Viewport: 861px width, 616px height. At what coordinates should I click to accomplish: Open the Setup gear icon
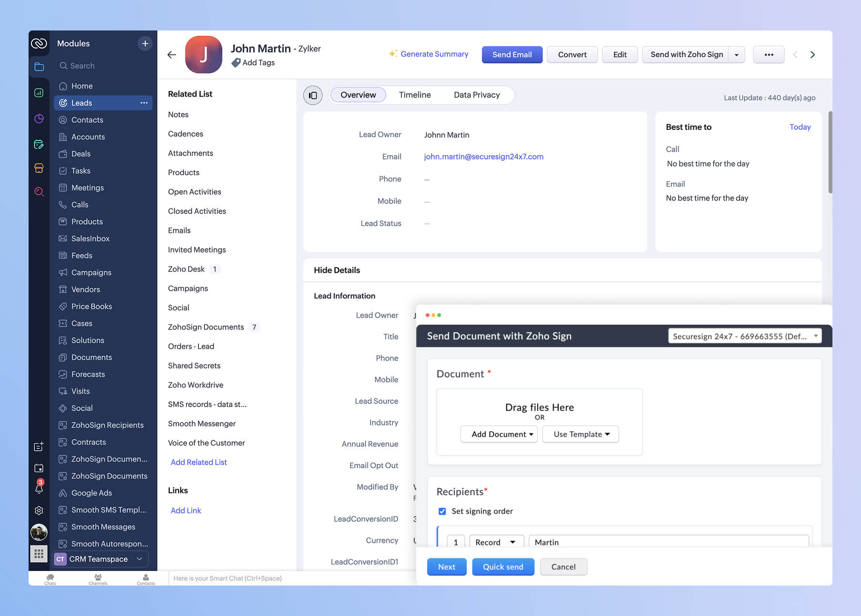(39, 510)
